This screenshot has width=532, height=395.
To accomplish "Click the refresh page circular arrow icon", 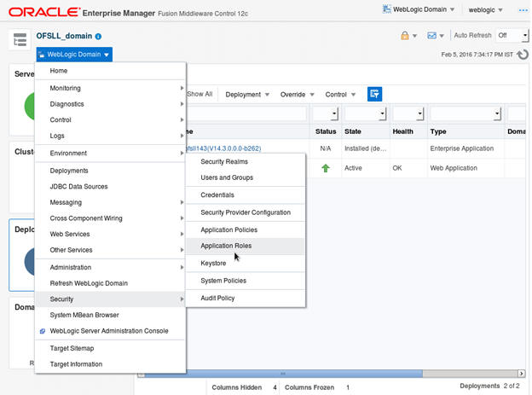I will pyautogui.click(x=523, y=55).
